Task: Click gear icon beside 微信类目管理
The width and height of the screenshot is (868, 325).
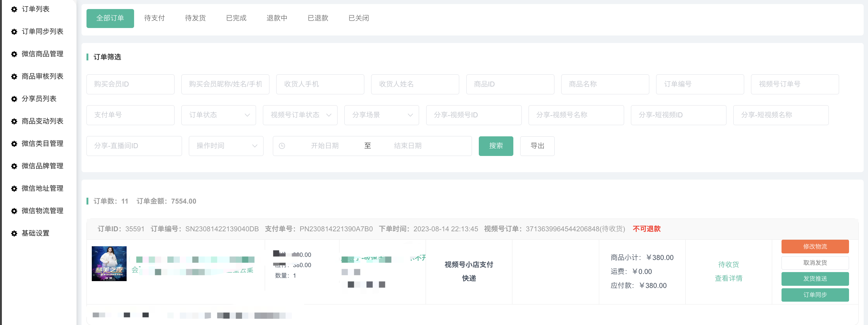Action: 14,144
